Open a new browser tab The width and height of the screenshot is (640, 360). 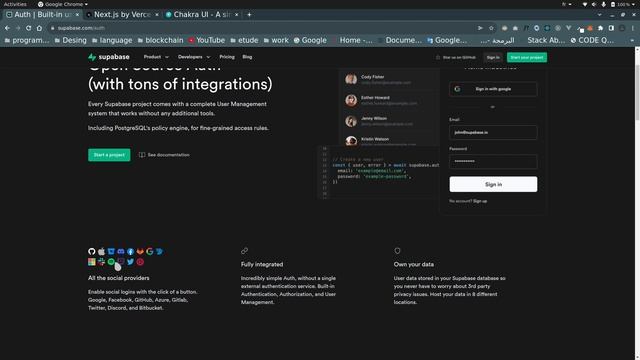[249, 15]
